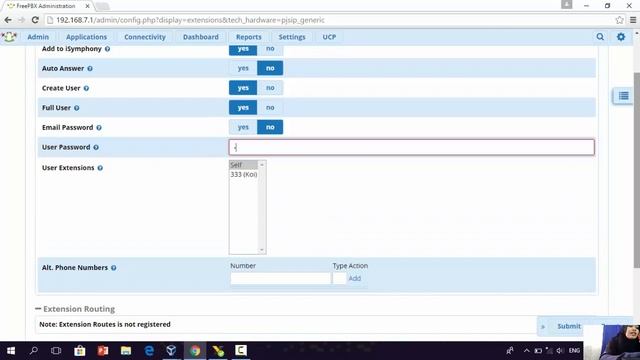Set Full User to no

[270, 107]
